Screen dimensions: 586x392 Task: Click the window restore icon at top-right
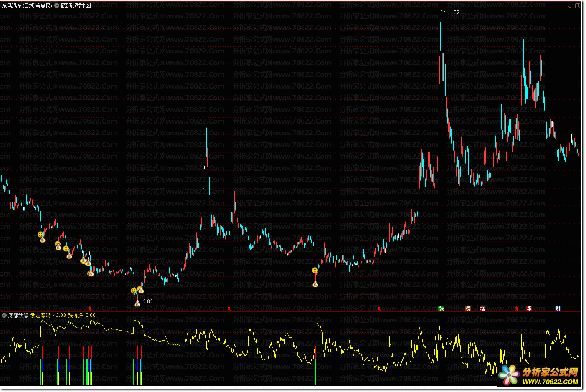(x=578, y=5)
